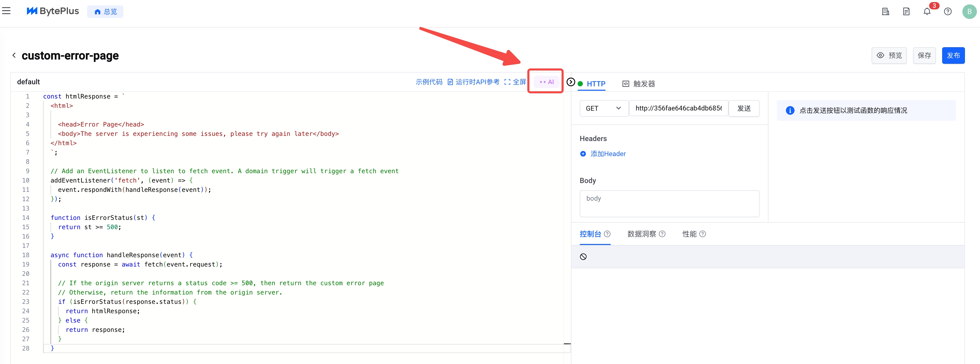The height and width of the screenshot is (364, 980).
Task: Select the 数据洞察 tab
Action: coord(641,234)
